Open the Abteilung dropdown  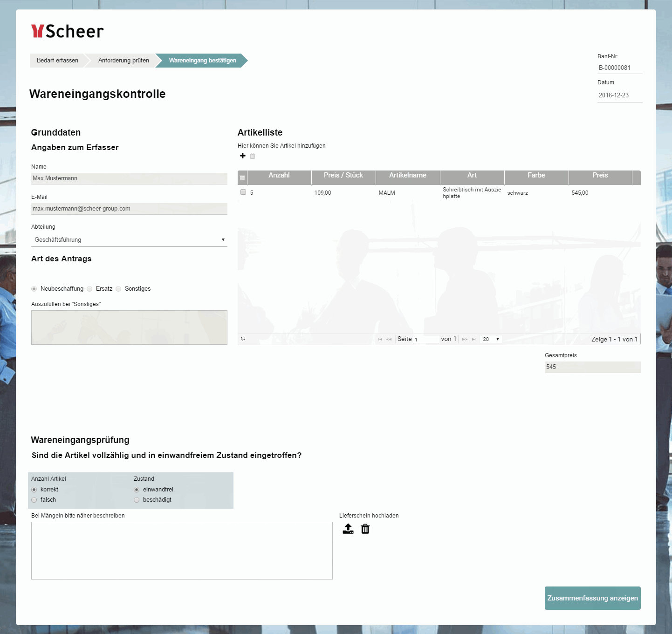(129, 240)
